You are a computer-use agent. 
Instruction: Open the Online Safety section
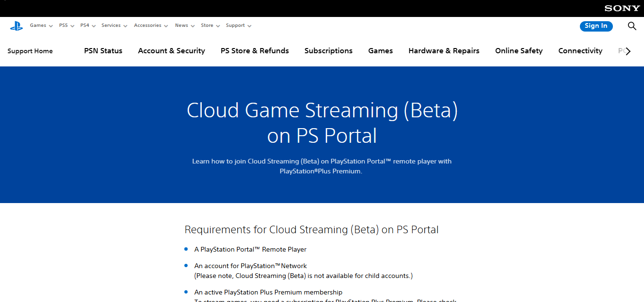click(519, 51)
